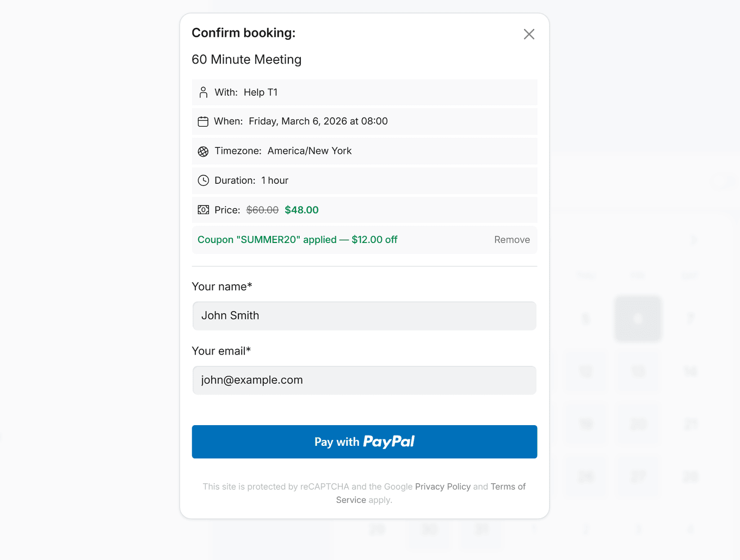
Task: Click the clock icon next to "Duration: 1 hour"
Action: pyautogui.click(x=203, y=180)
